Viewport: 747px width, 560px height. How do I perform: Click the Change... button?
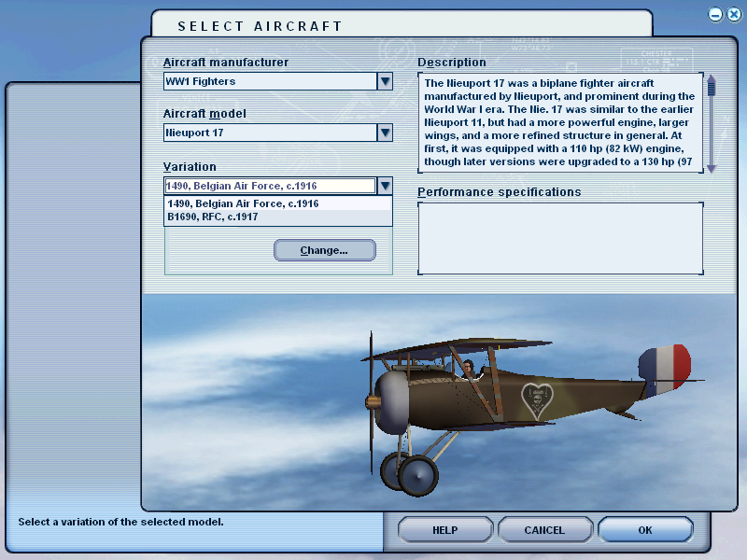(324, 249)
